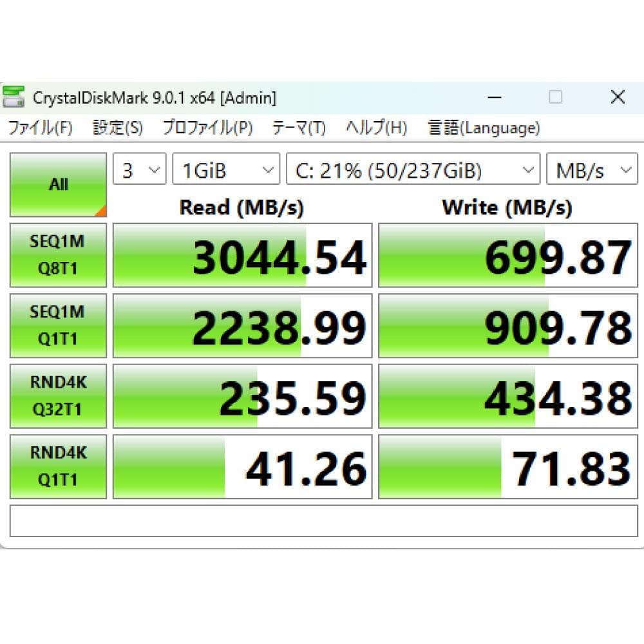
Task: Start the SEQ1M Q1T1 test
Action: tap(58, 326)
